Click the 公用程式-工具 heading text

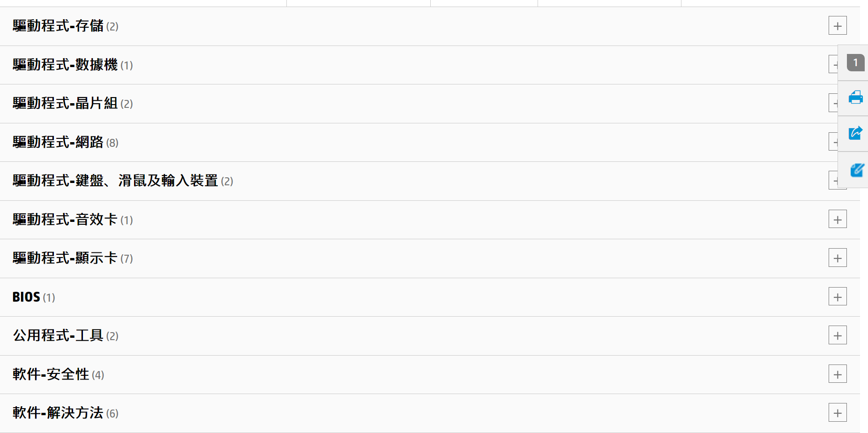(x=58, y=335)
